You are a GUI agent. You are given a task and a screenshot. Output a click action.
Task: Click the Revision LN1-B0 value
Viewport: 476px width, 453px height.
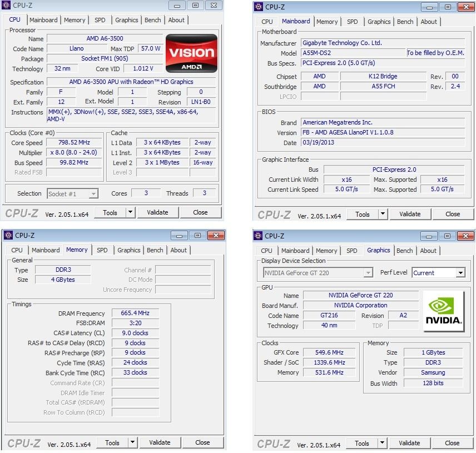pyautogui.click(x=201, y=102)
